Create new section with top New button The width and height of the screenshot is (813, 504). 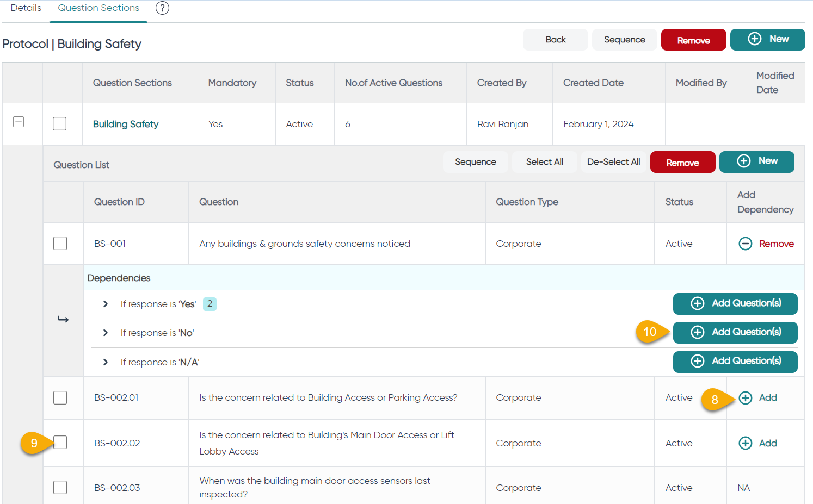(x=768, y=40)
